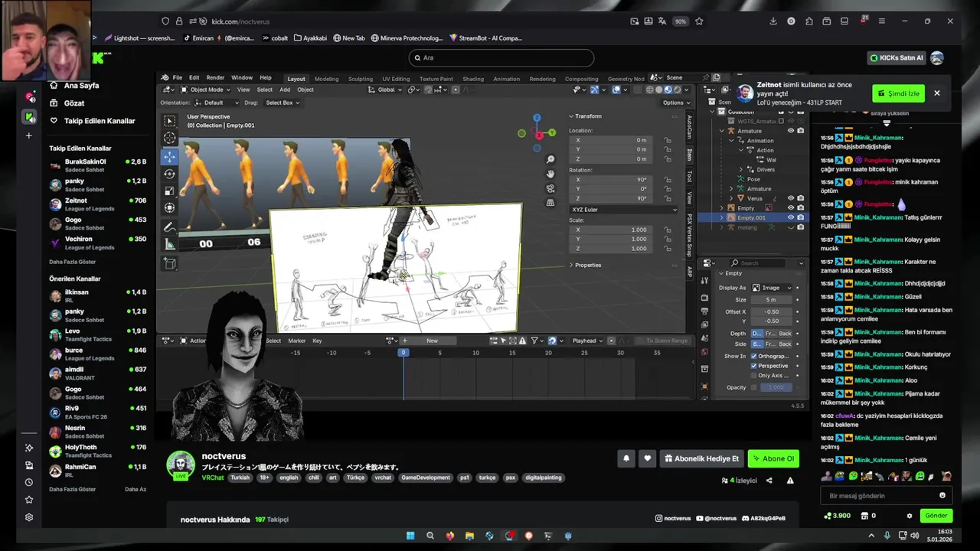Viewport: 980px width, 551px height.
Task: Click Abonelik Hediye Et button
Action: point(702,458)
